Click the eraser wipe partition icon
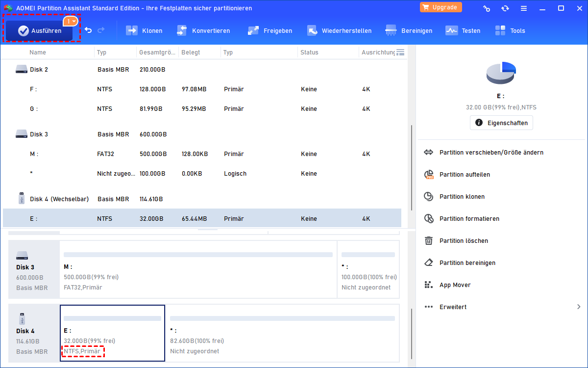This screenshot has height=368, width=588. (429, 263)
